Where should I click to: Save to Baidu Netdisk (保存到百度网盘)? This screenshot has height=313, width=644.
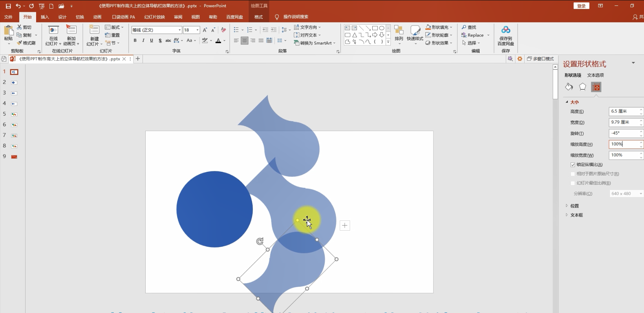[506, 35]
